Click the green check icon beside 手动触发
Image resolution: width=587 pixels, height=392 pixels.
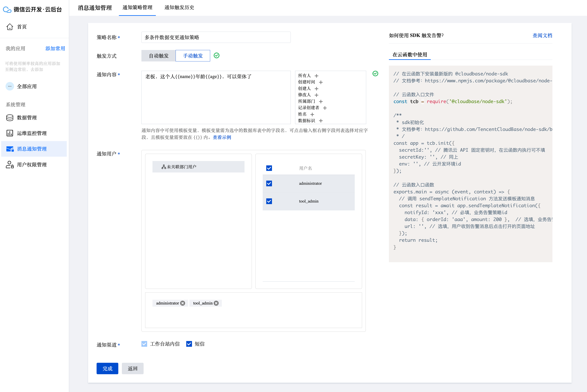(x=217, y=56)
